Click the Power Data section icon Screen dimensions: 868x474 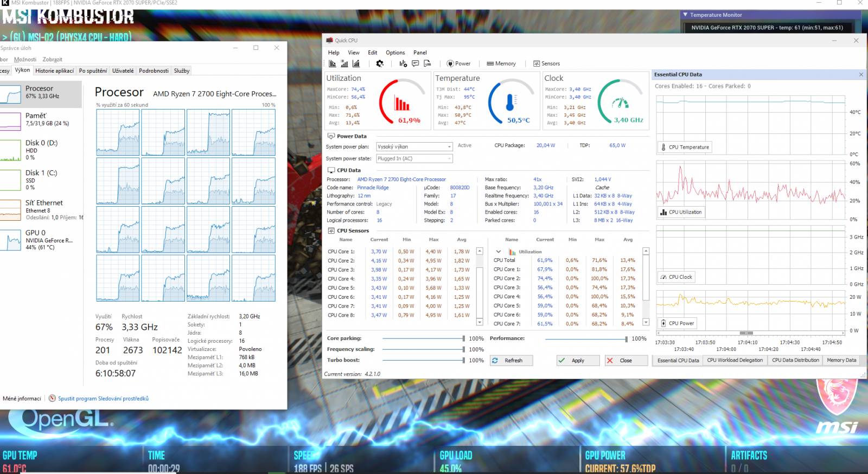(331, 136)
